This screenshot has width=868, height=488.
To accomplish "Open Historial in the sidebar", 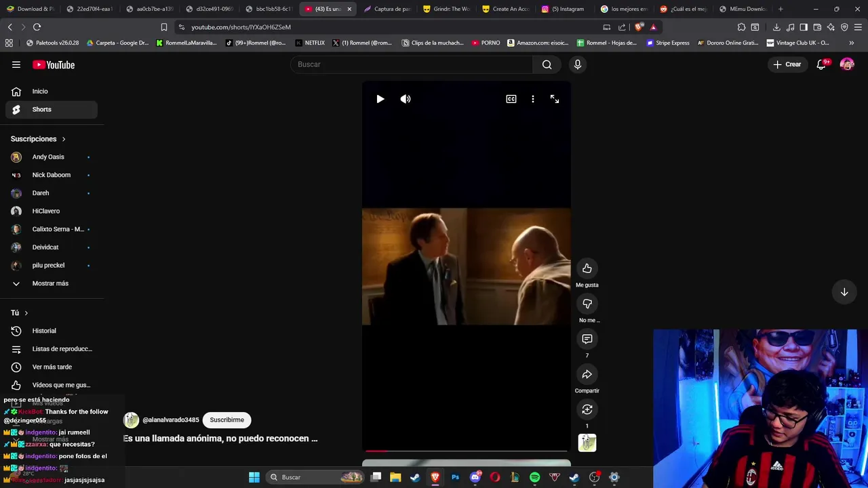I will tap(51, 331).
